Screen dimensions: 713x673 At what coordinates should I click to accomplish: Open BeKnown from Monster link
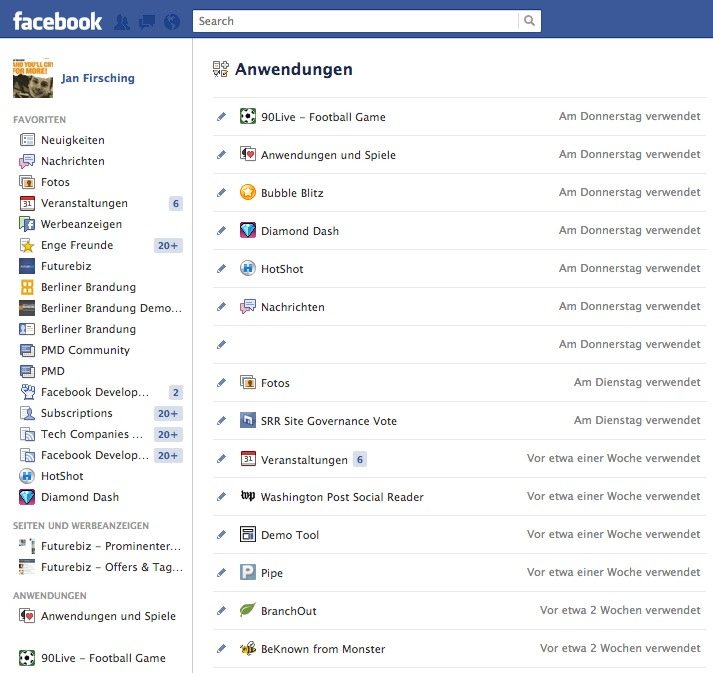(x=323, y=649)
